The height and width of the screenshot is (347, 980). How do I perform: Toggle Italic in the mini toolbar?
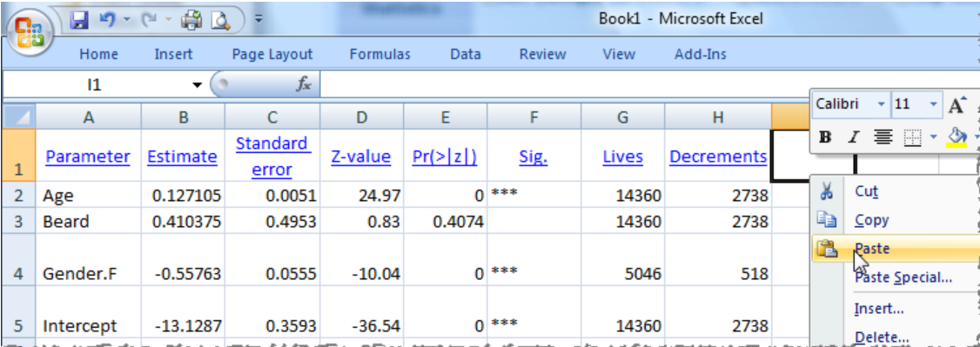(x=854, y=137)
